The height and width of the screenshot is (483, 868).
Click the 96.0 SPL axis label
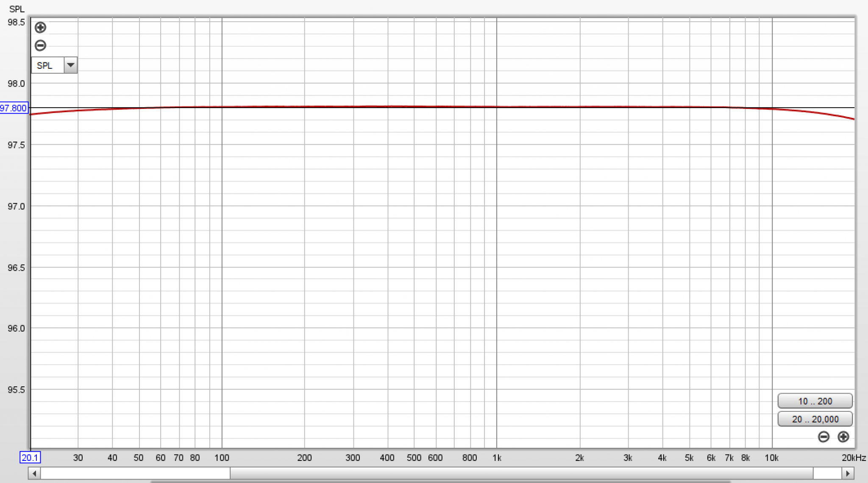pos(16,329)
